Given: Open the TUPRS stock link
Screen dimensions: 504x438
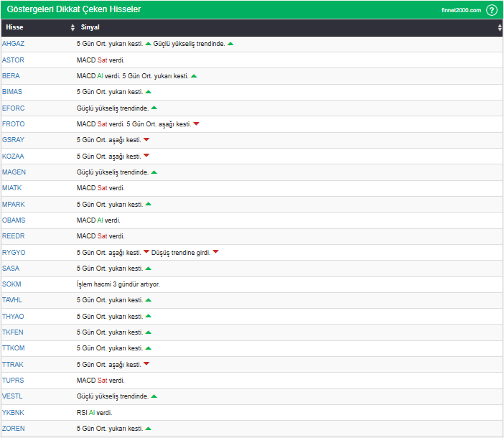Looking at the screenshot, I should pos(13,380).
